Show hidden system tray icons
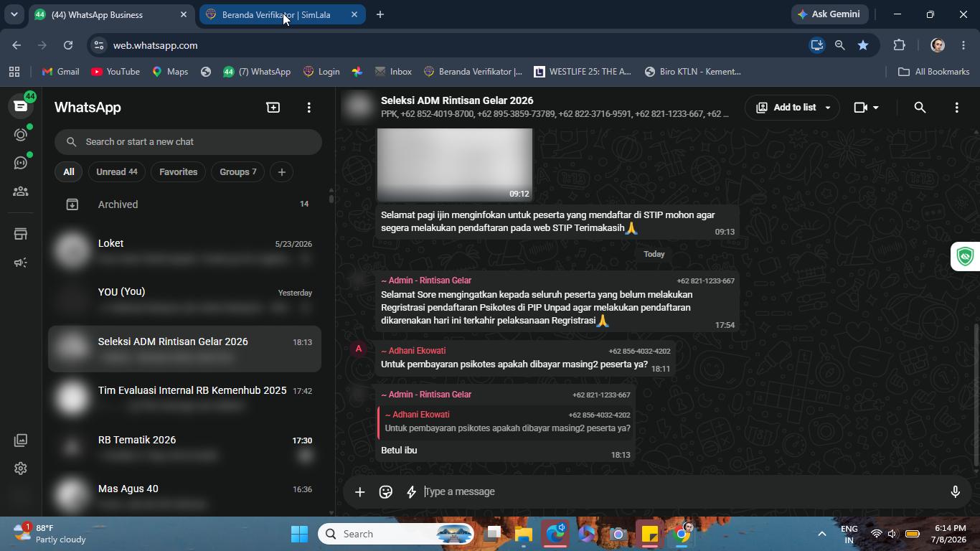Viewport: 980px width, 551px height. [x=822, y=534]
